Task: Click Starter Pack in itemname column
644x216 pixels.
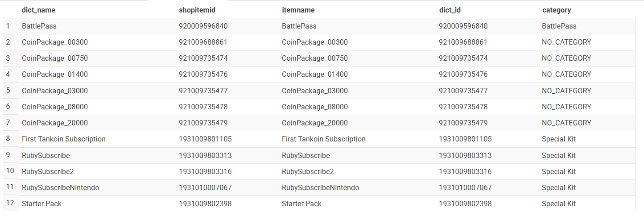Action: click(x=301, y=204)
